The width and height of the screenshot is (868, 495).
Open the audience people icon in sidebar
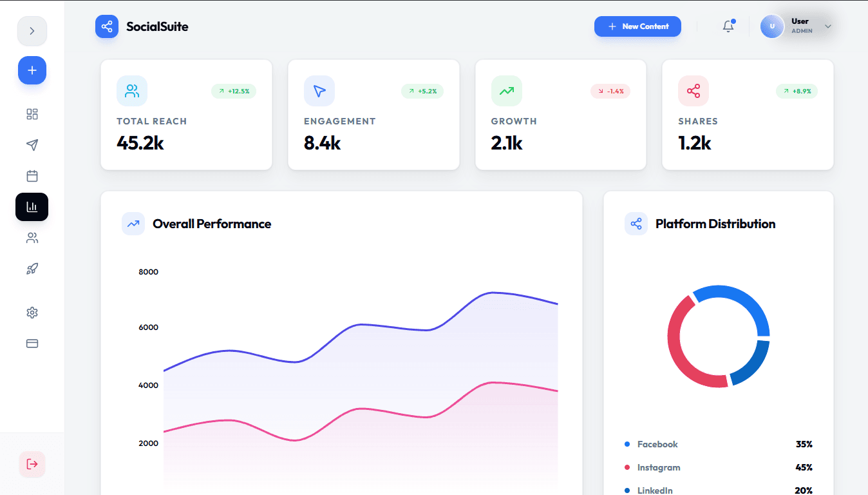pos(32,238)
